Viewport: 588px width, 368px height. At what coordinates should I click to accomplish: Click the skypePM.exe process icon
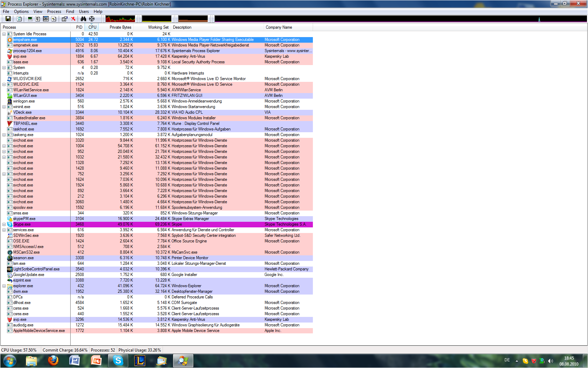(10, 219)
